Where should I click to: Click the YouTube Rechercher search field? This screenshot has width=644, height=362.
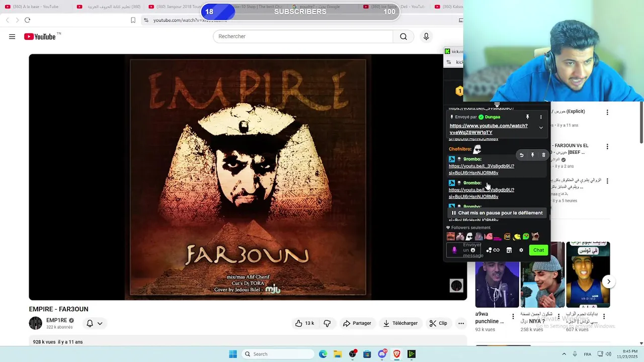click(x=303, y=37)
